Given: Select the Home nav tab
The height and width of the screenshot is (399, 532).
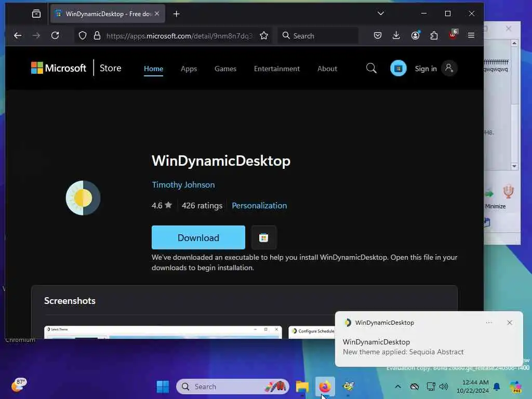Looking at the screenshot, I should (153, 69).
